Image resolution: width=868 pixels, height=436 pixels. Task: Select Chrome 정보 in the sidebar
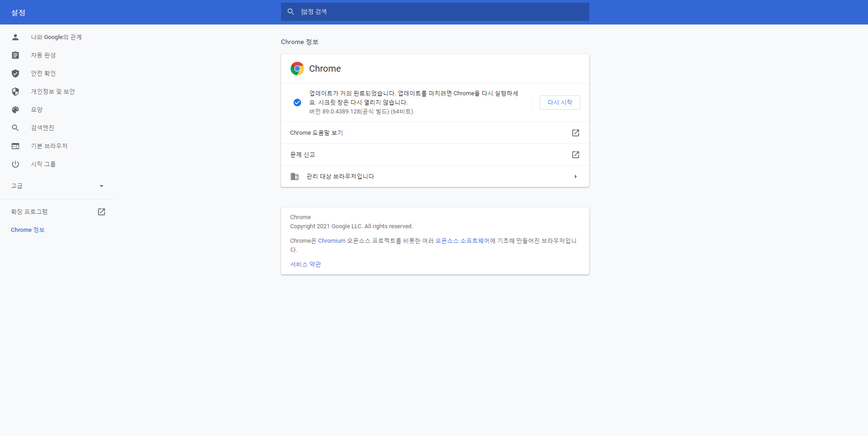click(28, 230)
